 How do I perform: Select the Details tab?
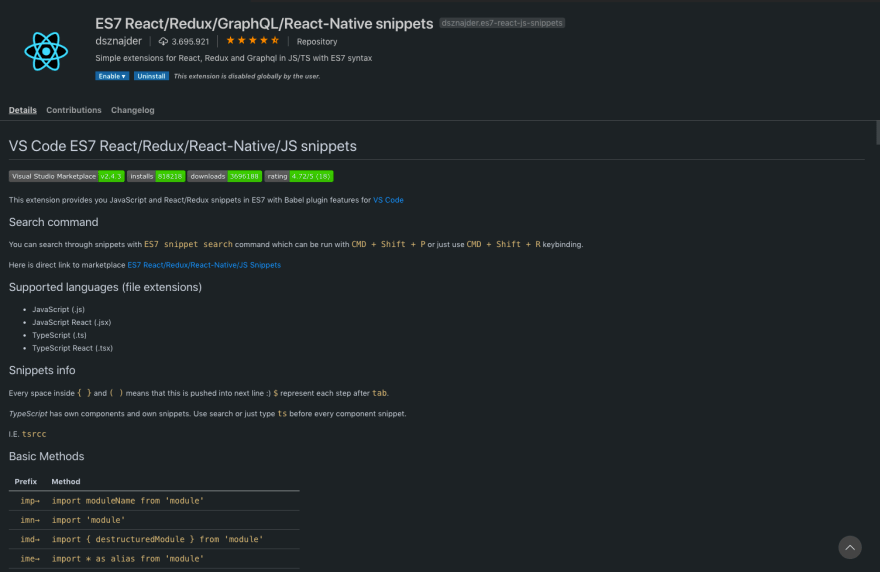click(x=22, y=110)
